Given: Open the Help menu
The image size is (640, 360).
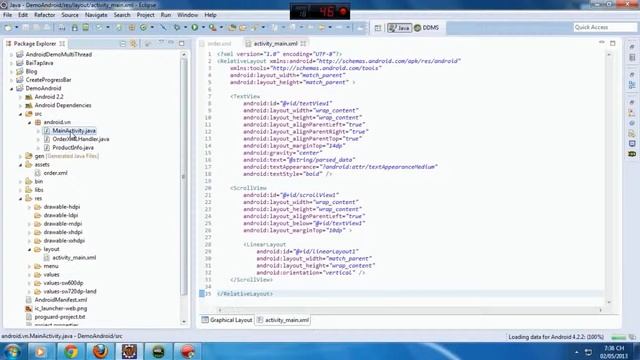Looking at the screenshot, I should click(210, 15).
